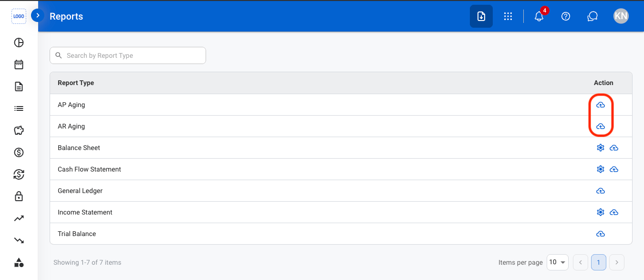Image resolution: width=644 pixels, height=280 pixels.
Task: Open the recurring dollar icon in the sidebar
Action: click(19, 174)
